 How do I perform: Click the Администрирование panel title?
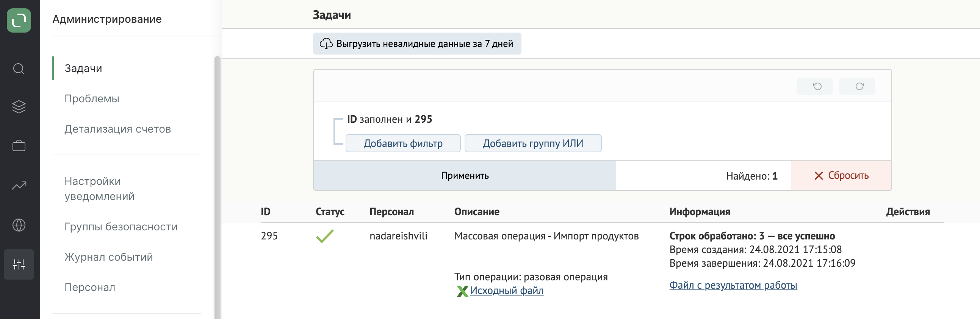pos(107,19)
